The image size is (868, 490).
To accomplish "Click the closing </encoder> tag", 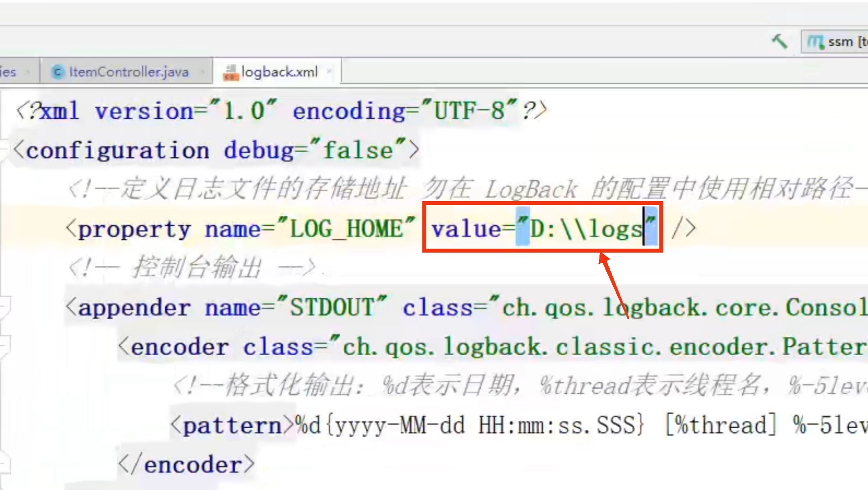I will pos(187,464).
